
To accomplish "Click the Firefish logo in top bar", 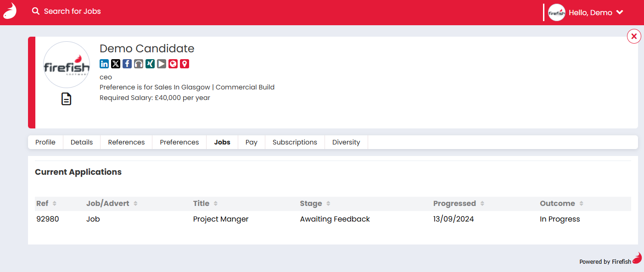I will 10,11.
